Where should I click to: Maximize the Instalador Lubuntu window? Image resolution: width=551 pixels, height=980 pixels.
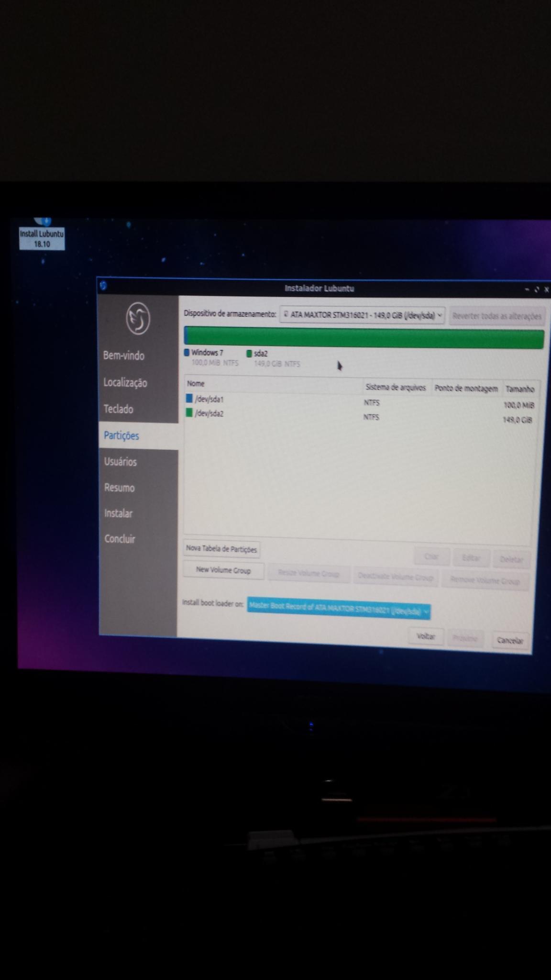537,289
